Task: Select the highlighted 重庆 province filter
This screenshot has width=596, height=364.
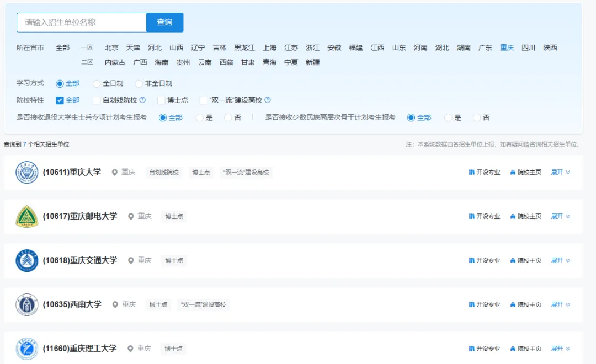Action: (507, 47)
